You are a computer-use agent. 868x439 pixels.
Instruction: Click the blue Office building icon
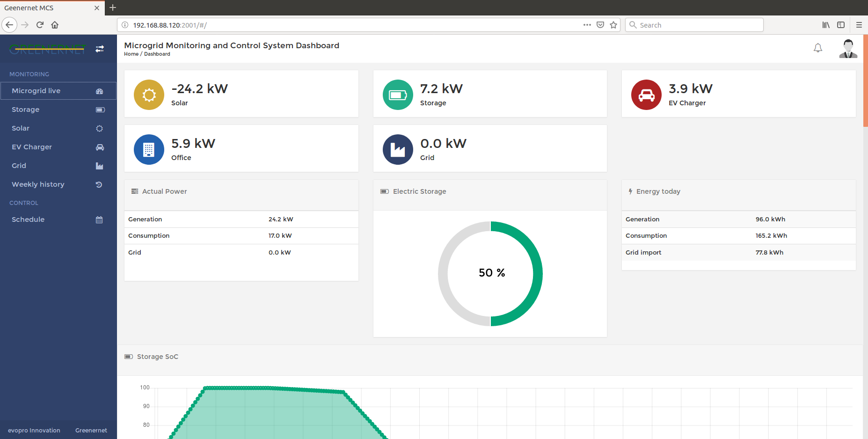point(149,150)
